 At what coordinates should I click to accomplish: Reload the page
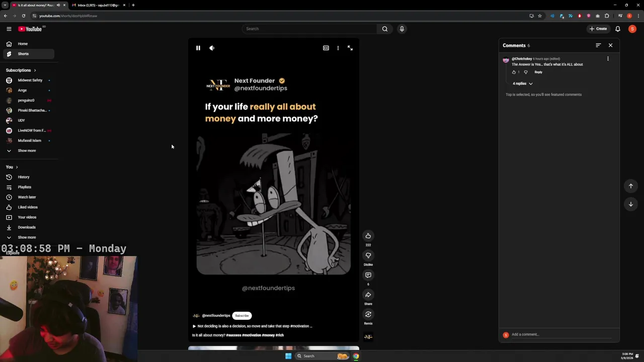[23, 16]
